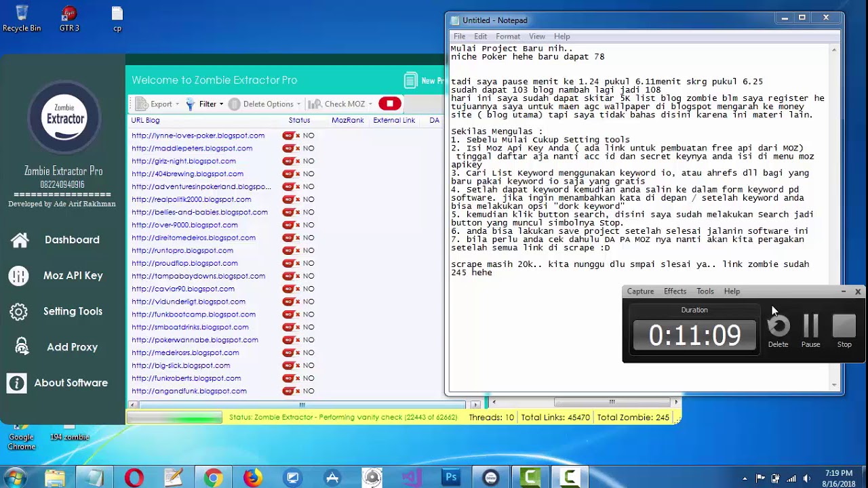Select the maddiepeters.blogspot.com URL row
The height and width of the screenshot is (488, 868).
pyautogui.click(x=192, y=148)
